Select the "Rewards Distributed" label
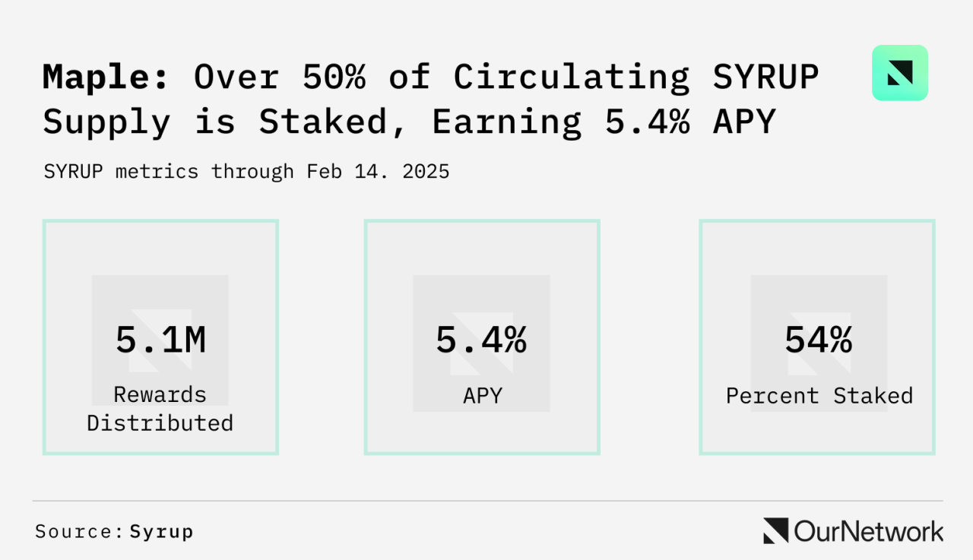The width and height of the screenshot is (973, 560). pos(160,409)
